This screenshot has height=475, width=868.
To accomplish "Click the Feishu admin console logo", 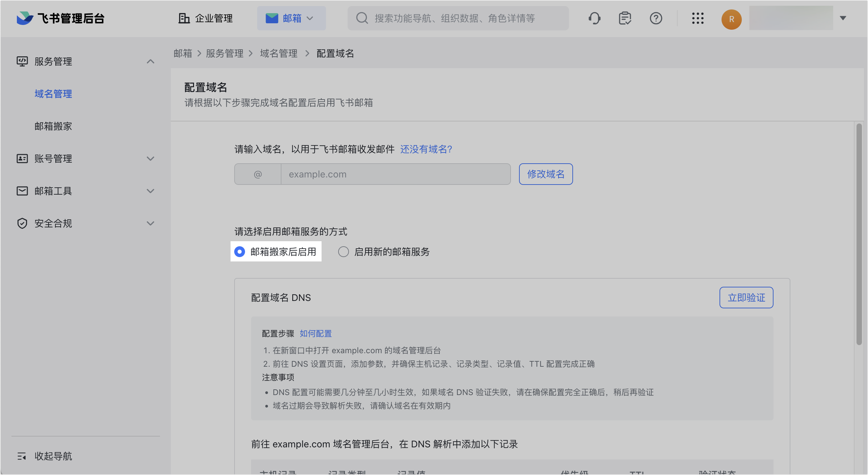I will pyautogui.click(x=60, y=18).
